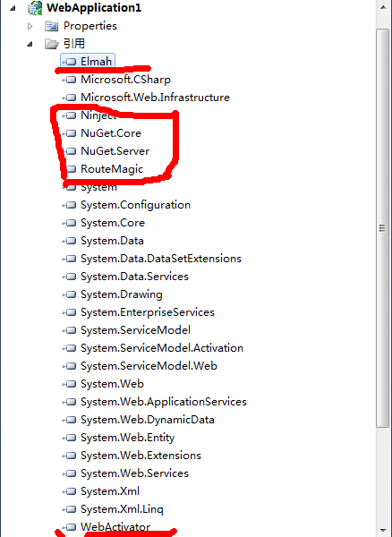Image resolution: width=392 pixels, height=537 pixels.
Task: Select the System.Web.ApplicationServices reference
Action: [164, 402]
